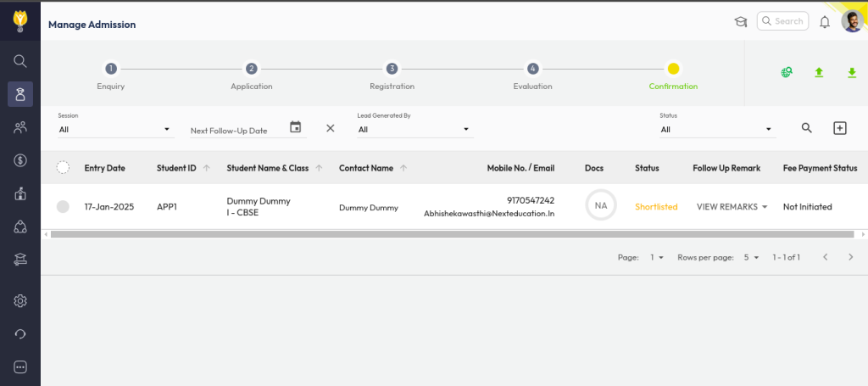Open the settings gear in sidebar
Image resolution: width=868 pixels, height=386 pixels.
tap(20, 300)
